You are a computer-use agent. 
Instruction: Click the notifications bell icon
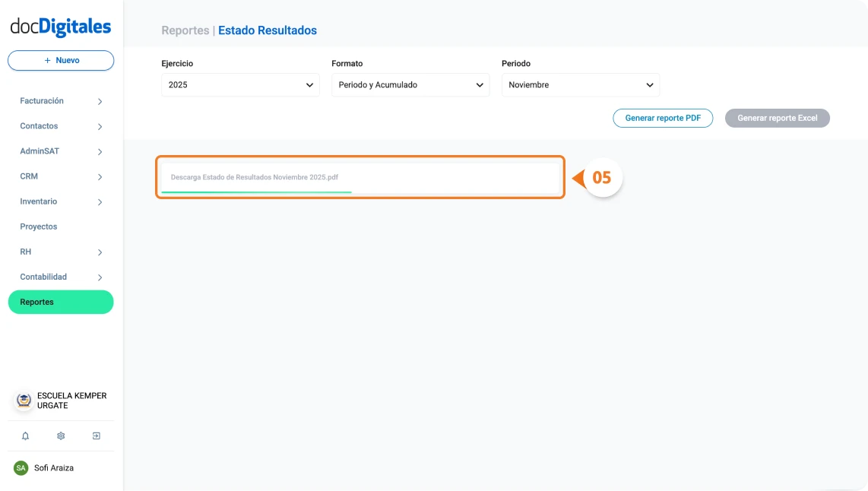[25, 436]
